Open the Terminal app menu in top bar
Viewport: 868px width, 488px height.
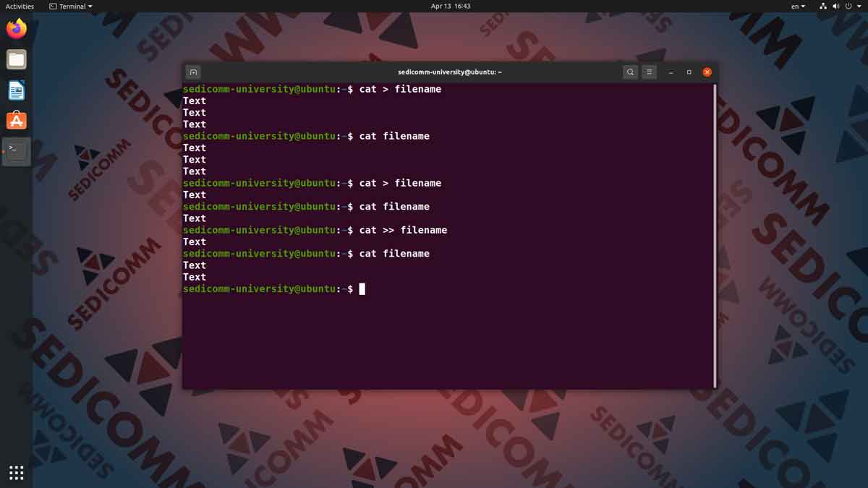(x=71, y=6)
